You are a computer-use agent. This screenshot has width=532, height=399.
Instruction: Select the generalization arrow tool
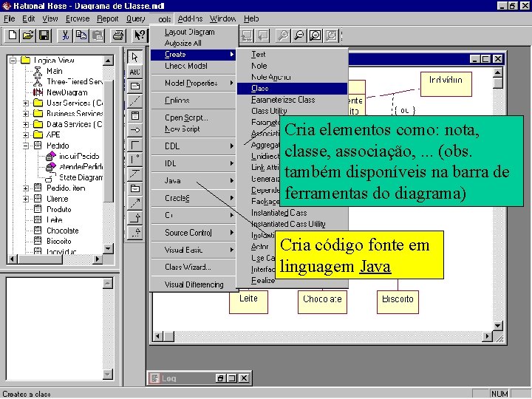[135, 218]
